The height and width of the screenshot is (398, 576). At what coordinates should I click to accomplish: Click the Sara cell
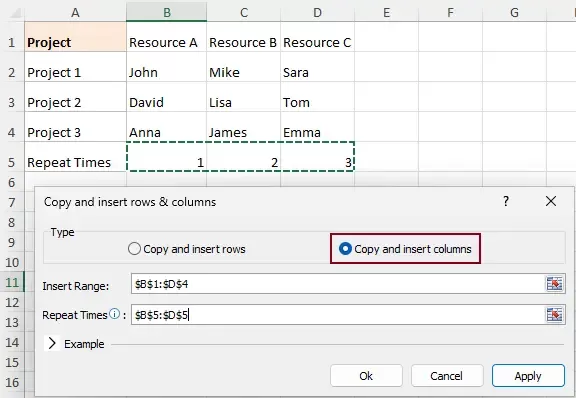coord(317,67)
